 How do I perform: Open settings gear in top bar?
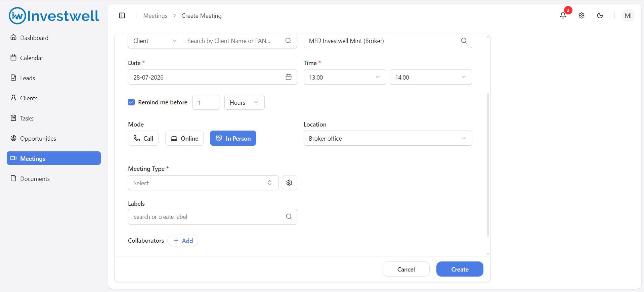coord(582,15)
